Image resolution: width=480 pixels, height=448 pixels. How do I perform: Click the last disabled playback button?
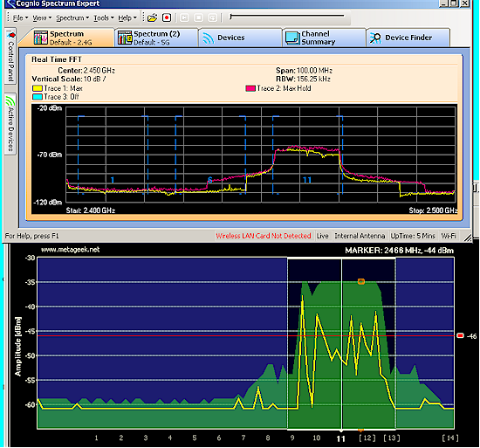(212, 17)
